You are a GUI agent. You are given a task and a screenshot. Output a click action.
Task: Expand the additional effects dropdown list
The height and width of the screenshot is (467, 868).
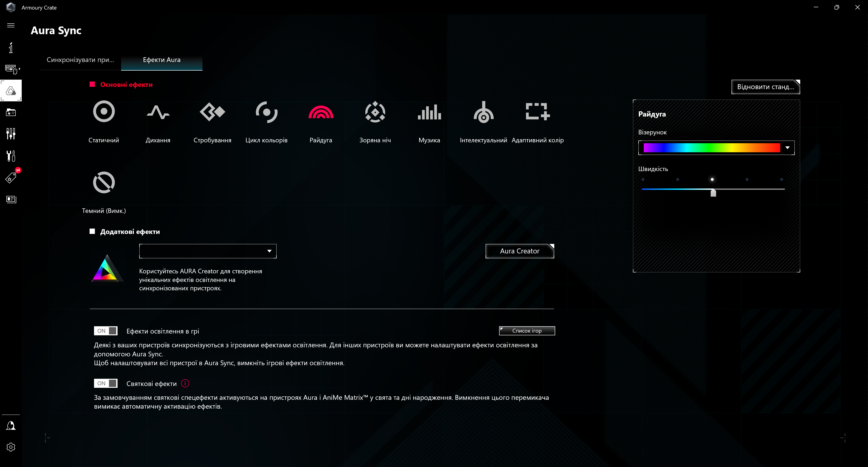269,251
